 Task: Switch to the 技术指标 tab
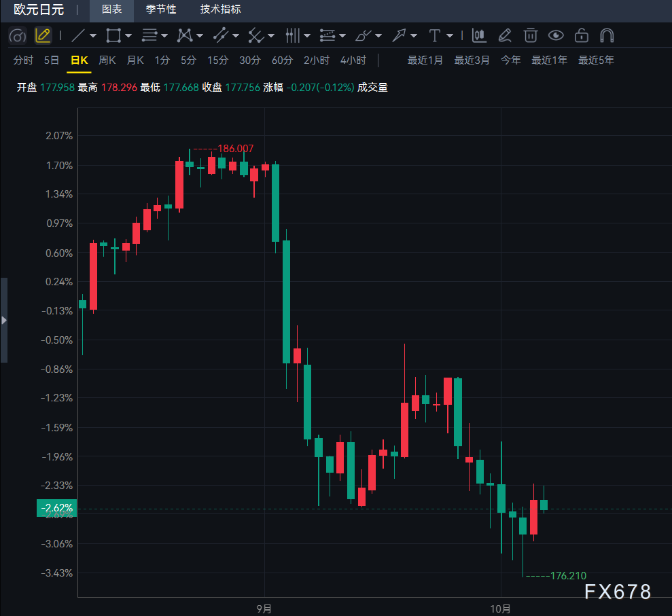click(221, 10)
